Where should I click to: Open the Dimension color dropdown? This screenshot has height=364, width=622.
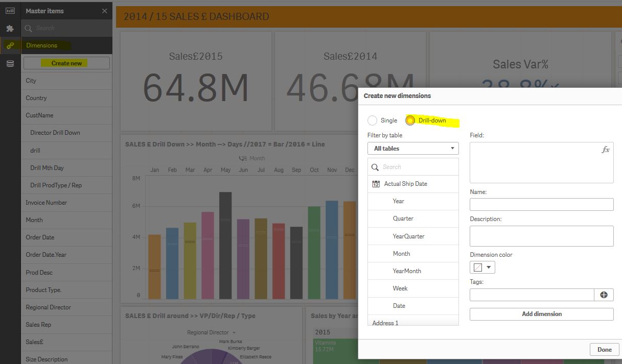482,267
